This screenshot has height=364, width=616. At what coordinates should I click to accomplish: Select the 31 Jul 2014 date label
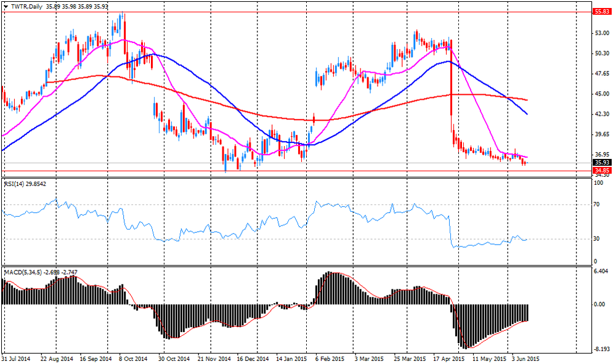[x=16, y=359]
